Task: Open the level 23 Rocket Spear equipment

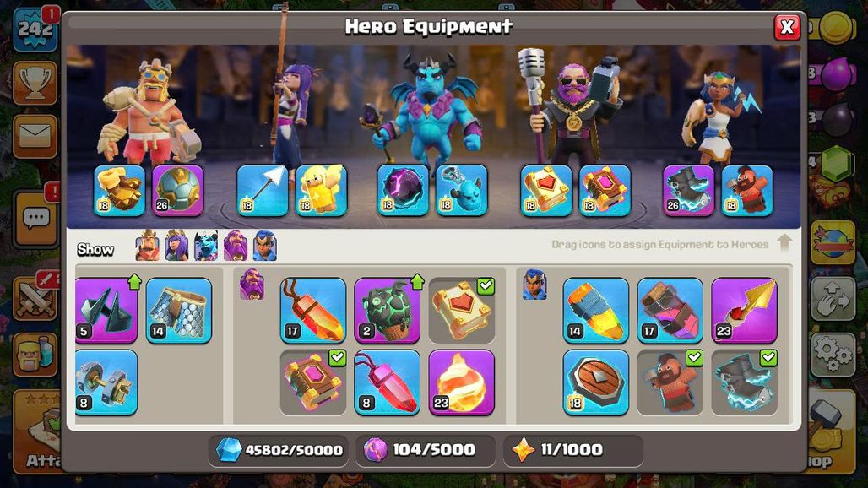Action: pos(744,311)
